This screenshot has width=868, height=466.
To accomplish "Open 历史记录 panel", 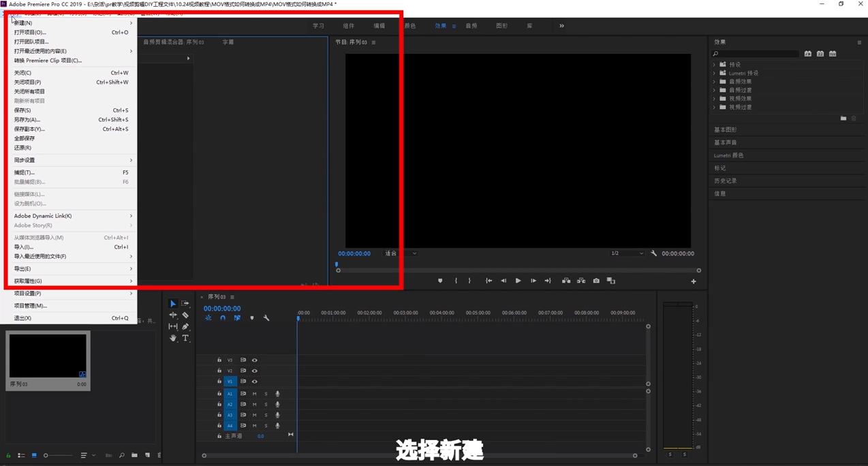I will 726,181.
